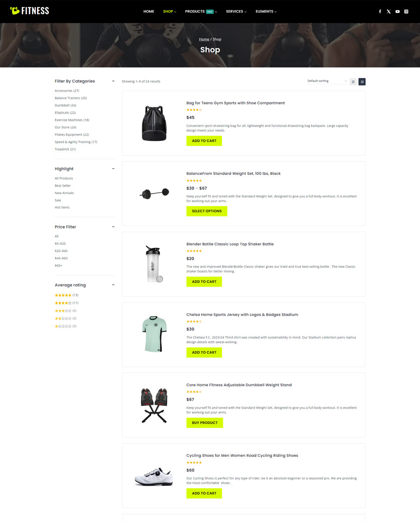This screenshot has width=420, height=522.
Task: Open the Instagram social icon
Action: [406, 11]
